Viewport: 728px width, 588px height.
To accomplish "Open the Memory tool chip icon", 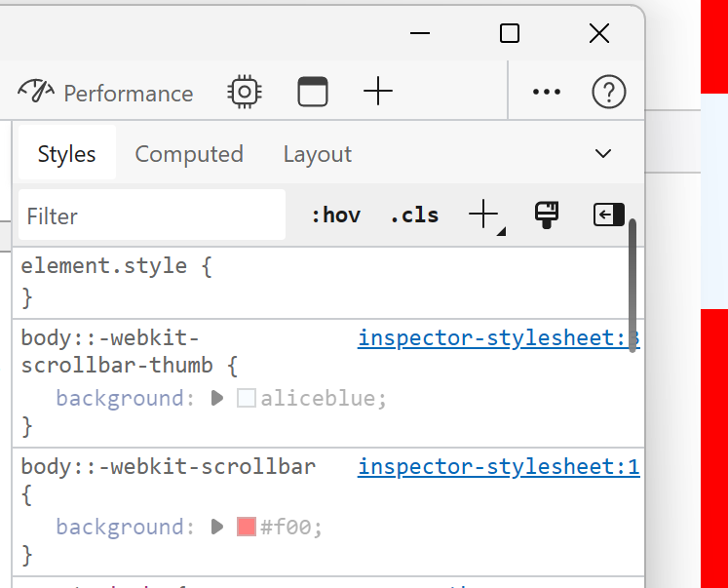I will click(245, 92).
